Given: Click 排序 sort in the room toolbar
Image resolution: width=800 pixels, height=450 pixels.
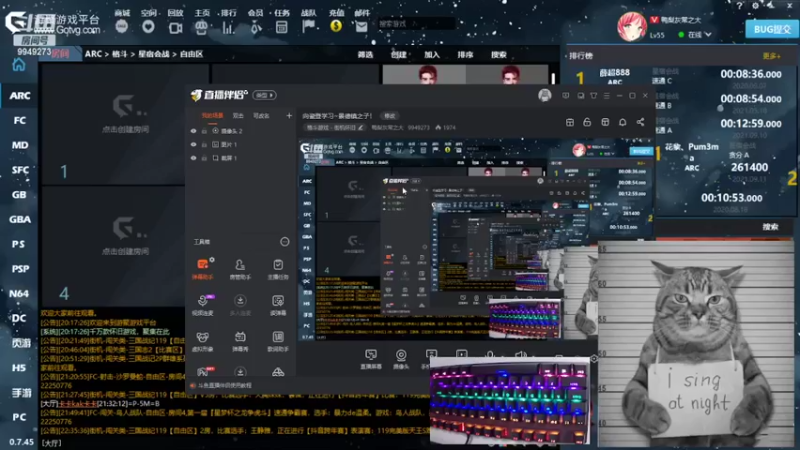Looking at the screenshot, I should [465, 55].
